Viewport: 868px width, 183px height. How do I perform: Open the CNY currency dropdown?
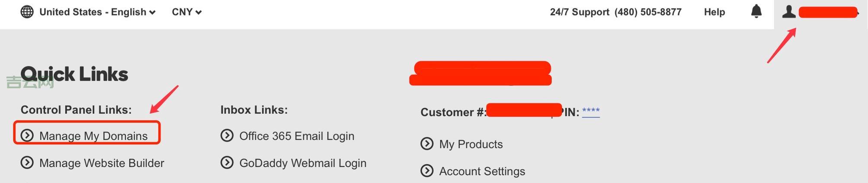[186, 12]
